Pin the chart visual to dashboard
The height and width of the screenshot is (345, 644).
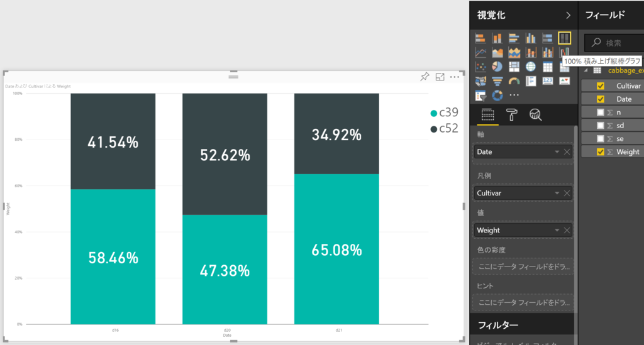425,77
